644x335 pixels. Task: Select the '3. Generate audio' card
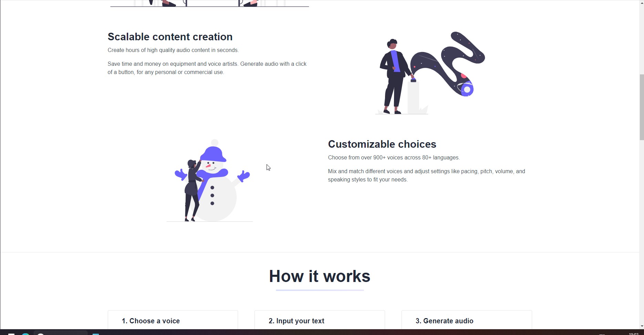467,320
